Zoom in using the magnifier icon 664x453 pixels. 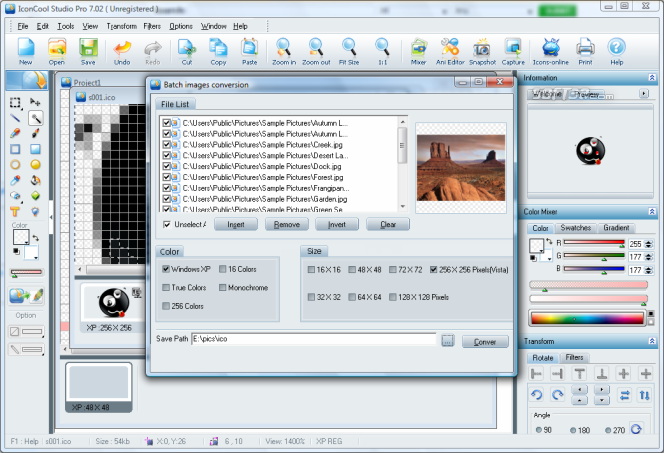click(x=284, y=51)
